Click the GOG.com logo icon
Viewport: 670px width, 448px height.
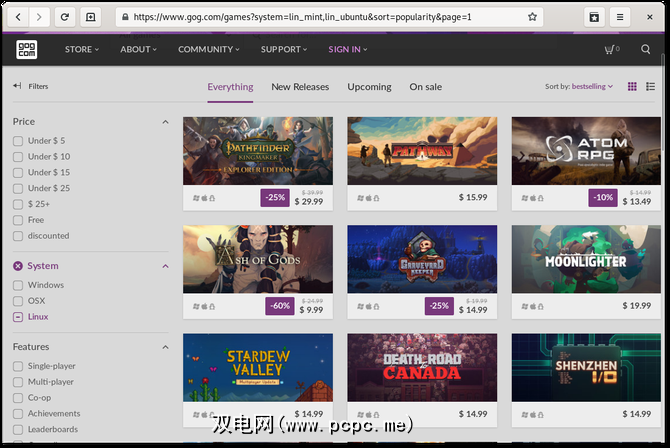[x=26, y=49]
